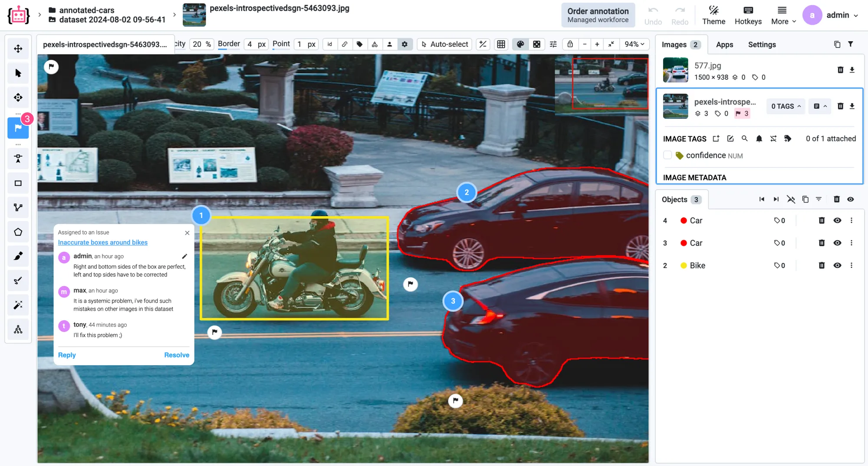Open 'Inaccurate boxes around bikes' link
This screenshot has width=868, height=466.
(103, 243)
